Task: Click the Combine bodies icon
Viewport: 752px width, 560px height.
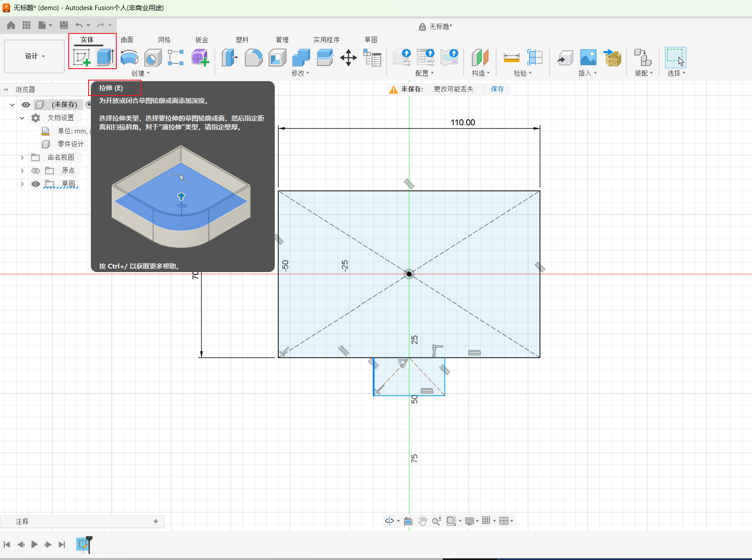Action: pos(301,58)
